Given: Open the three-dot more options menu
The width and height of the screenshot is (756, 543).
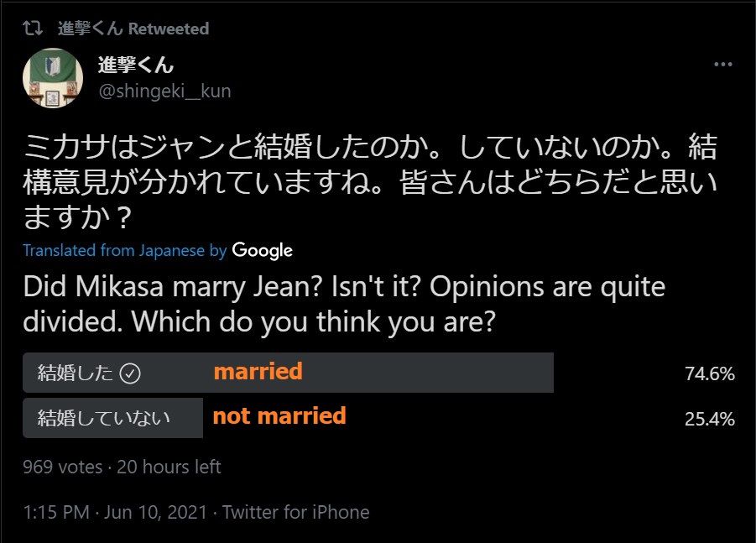Looking at the screenshot, I should pyautogui.click(x=722, y=65).
